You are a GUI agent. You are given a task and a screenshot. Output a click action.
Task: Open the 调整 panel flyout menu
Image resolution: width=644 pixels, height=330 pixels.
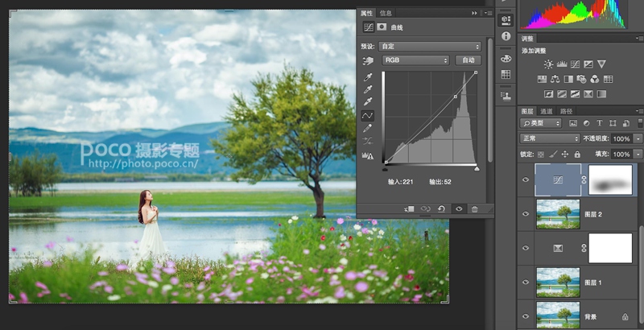coord(639,38)
